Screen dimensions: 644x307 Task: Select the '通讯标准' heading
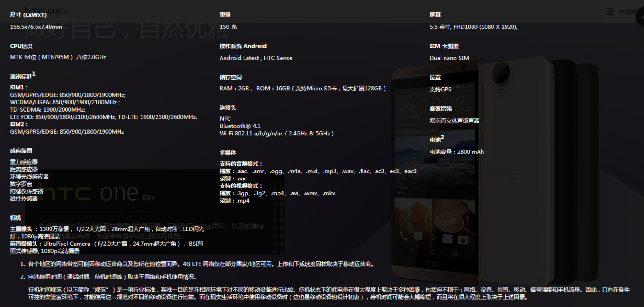[23, 75]
